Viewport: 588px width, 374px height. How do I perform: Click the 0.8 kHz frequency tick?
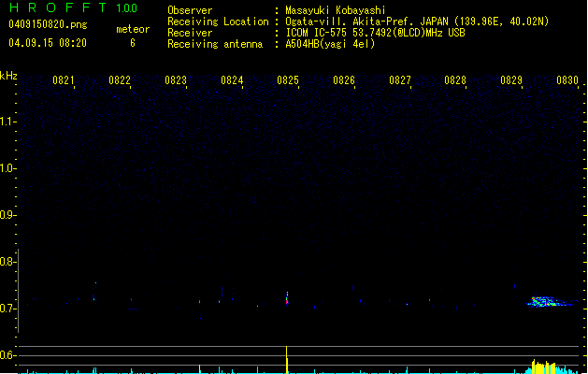7,262
